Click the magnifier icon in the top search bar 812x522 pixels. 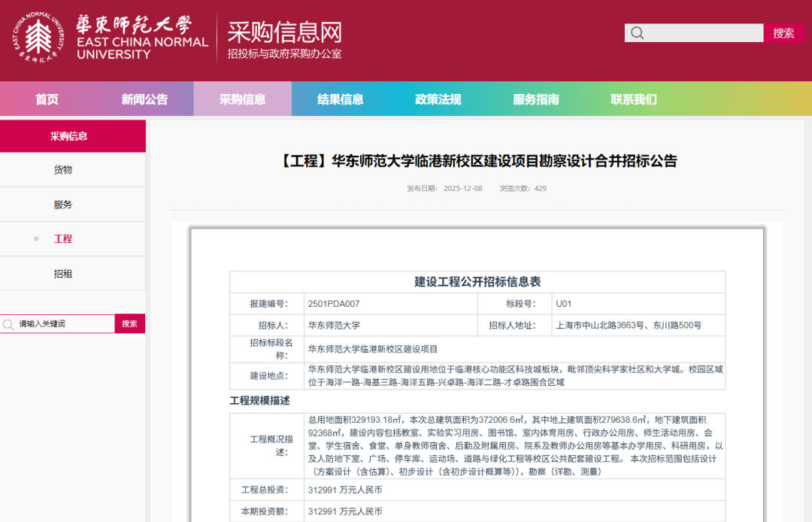(x=638, y=32)
